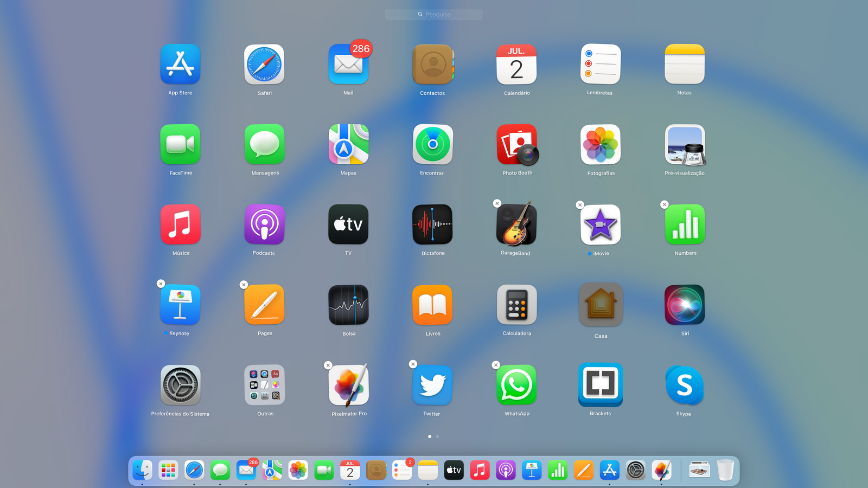Open the Skype app icon
Image resolution: width=868 pixels, height=488 pixels.
(685, 386)
